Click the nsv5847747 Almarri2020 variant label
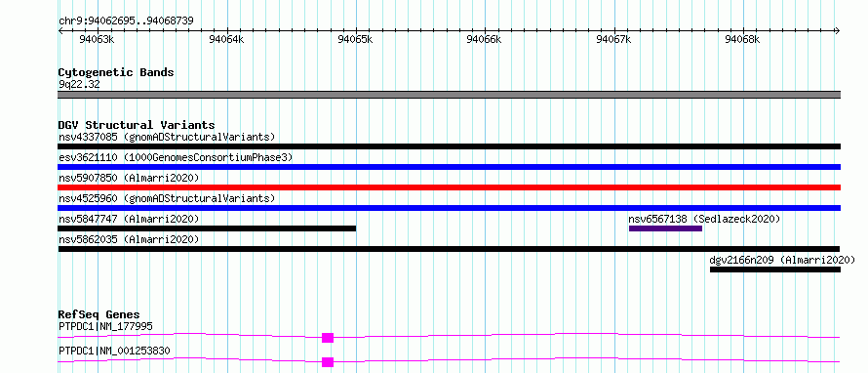This screenshot has height=373, width=868. tap(129, 219)
